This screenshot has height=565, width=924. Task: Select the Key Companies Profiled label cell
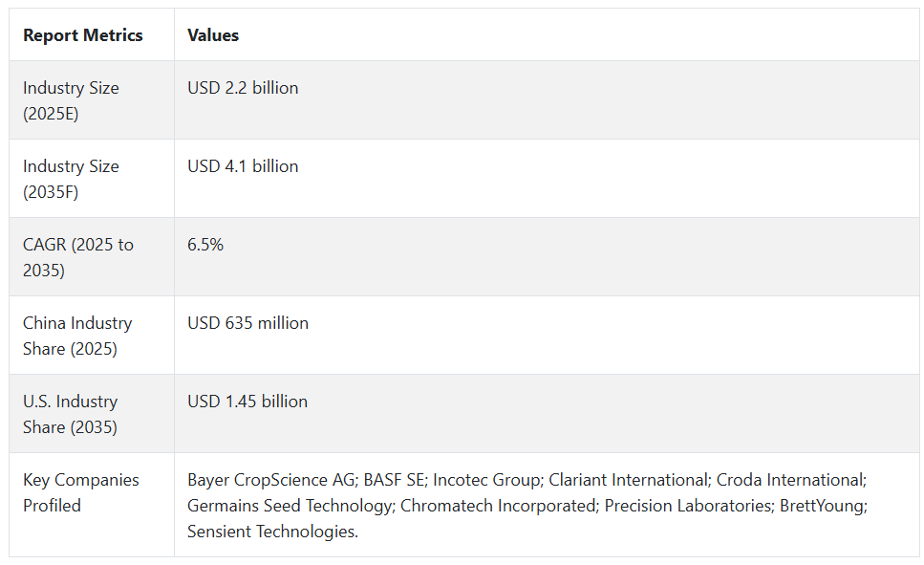pos(92,505)
